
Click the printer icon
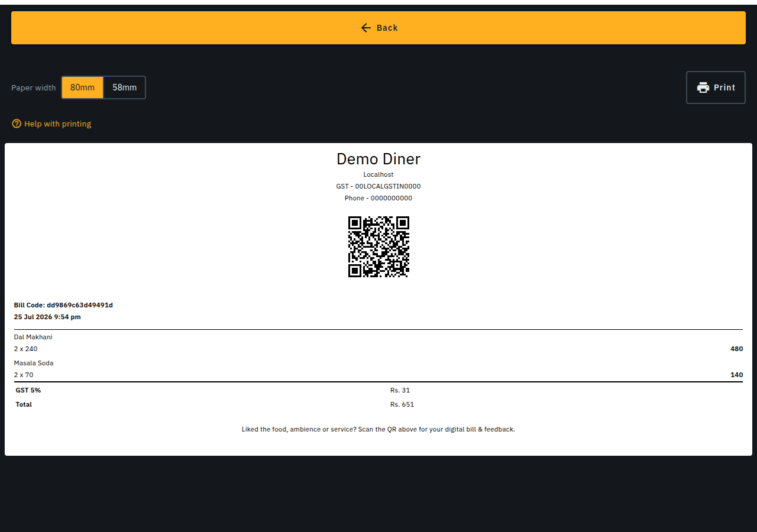click(703, 87)
